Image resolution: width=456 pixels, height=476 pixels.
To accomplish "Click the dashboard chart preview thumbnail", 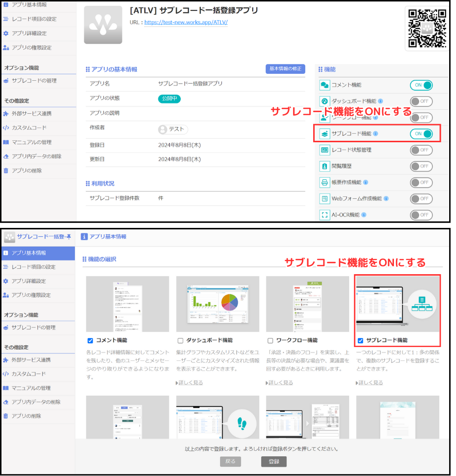I will 218,304.
